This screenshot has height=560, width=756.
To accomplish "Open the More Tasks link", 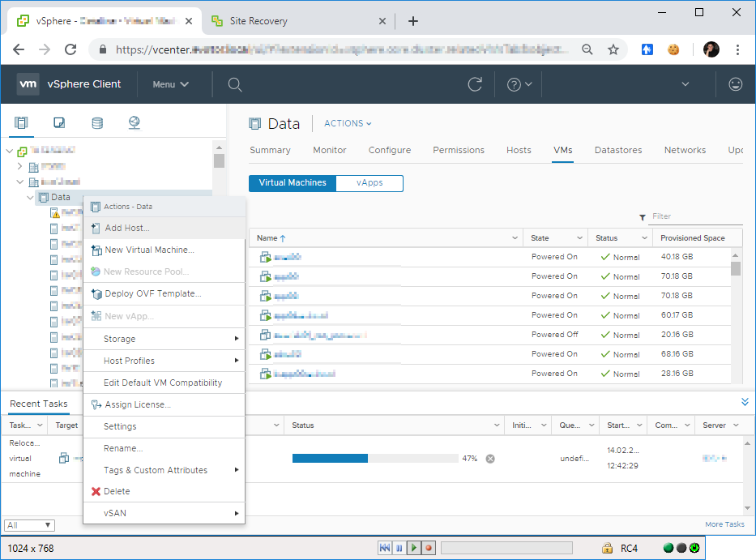I will [x=724, y=524].
